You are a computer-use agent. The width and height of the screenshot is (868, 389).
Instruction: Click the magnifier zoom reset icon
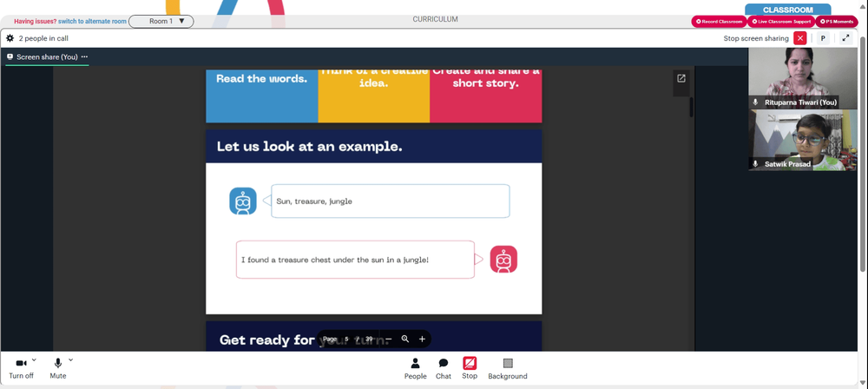[405, 340]
